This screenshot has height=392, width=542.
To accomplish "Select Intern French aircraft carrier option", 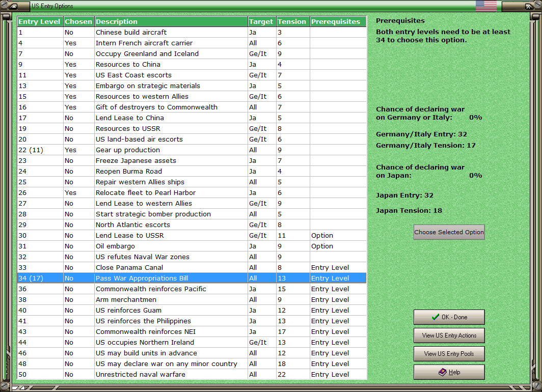I will pyautogui.click(x=192, y=43).
